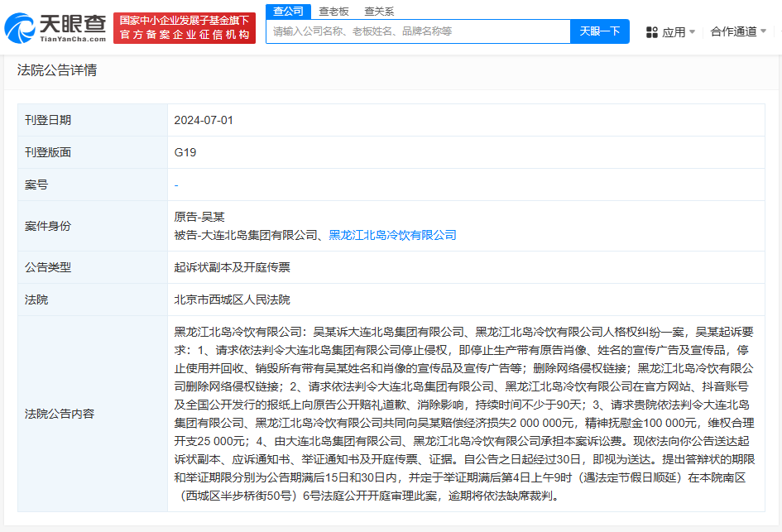Expand the 应用 dropdown arrow
Image resolution: width=782 pixels, height=532 pixels.
692,32
